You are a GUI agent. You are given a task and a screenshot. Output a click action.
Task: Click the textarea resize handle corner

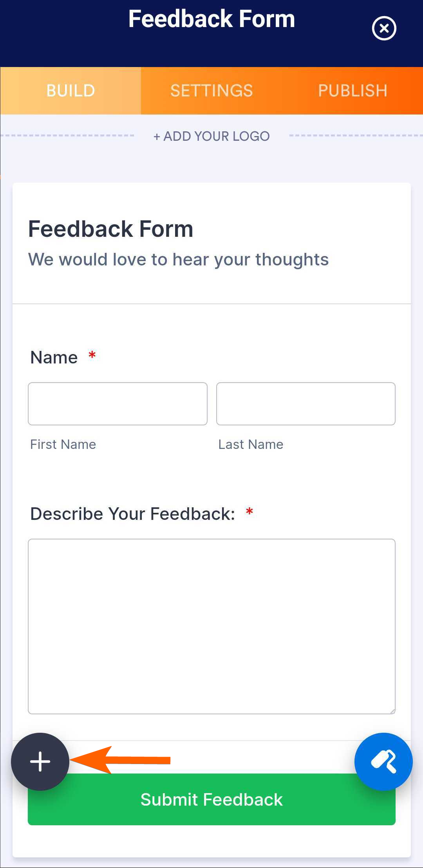click(392, 711)
